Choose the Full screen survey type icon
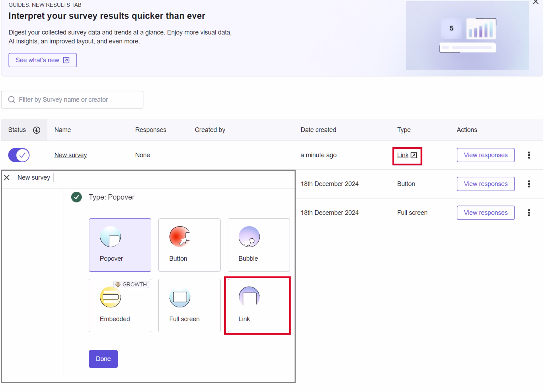Screen dimensions: 544x392 (180, 297)
